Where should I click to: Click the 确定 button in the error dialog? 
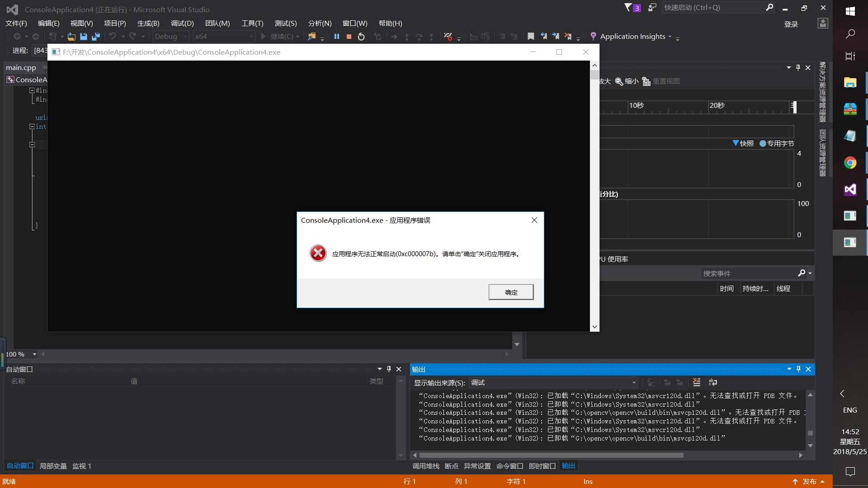pyautogui.click(x=511, y=292)
